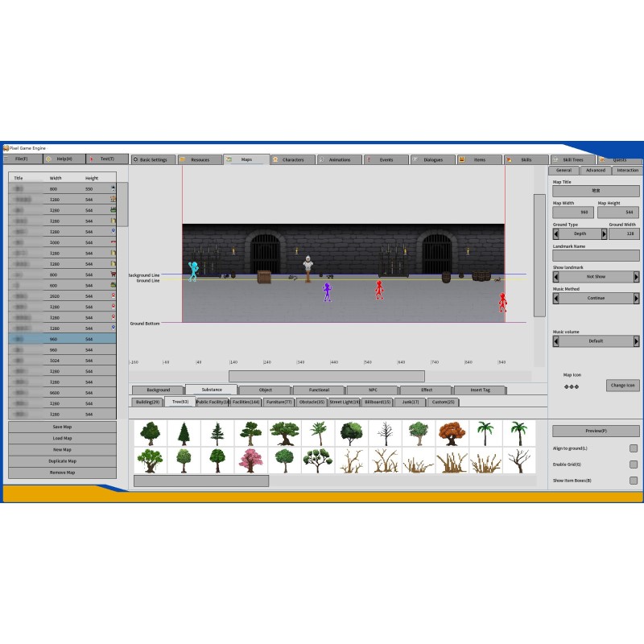This screenshot has height=644, width=644.
Task: Click right arrow of Show landmark selector
Action: coord(637,277)
